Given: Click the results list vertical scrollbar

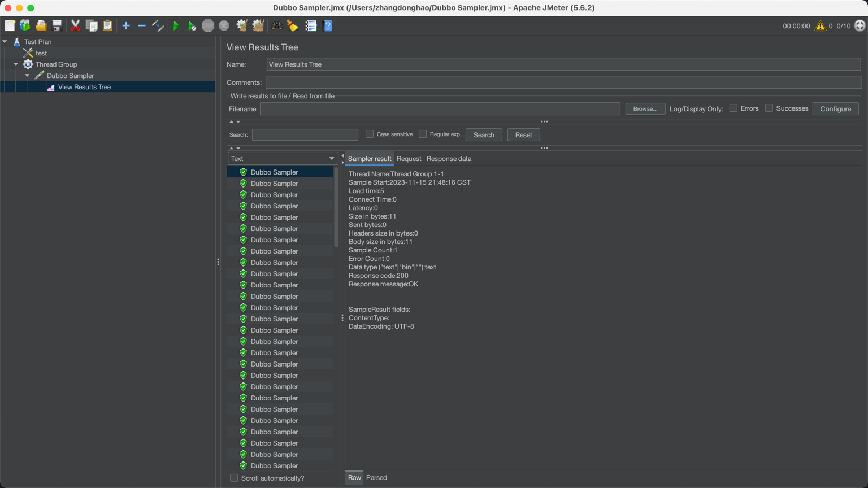Looking at the screenshot, I should click(x=336, y=207).
